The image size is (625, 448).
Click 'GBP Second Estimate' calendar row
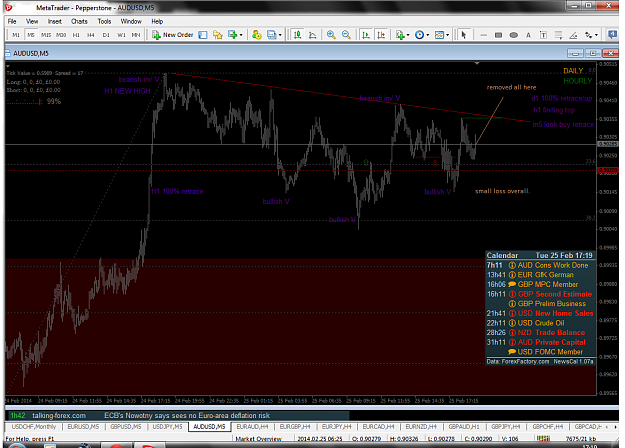pos(540,294)
